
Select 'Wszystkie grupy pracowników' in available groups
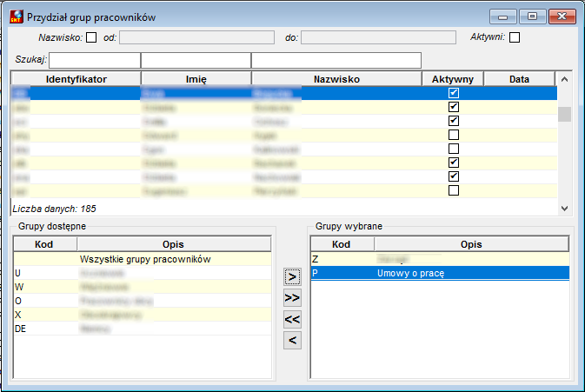[x=143, y=259]
